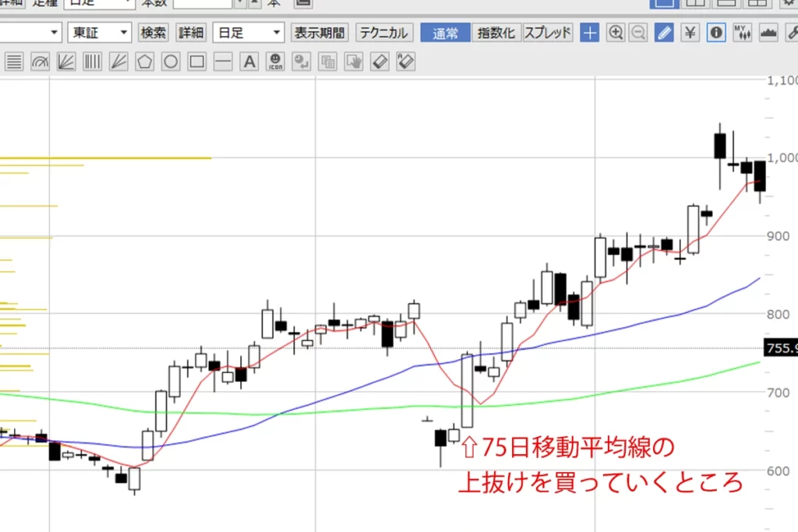Click the 表示期間 period button

pyautogui.click(x=322, y=33)
